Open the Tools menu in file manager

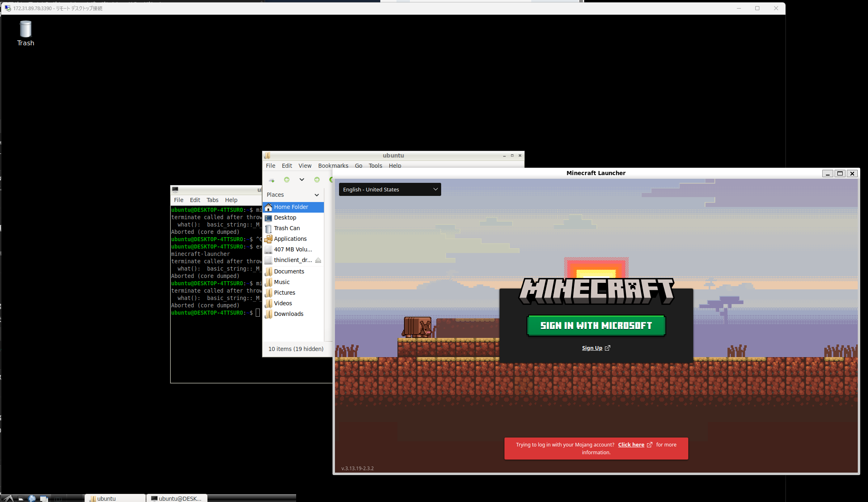click(x=375, y=166)
